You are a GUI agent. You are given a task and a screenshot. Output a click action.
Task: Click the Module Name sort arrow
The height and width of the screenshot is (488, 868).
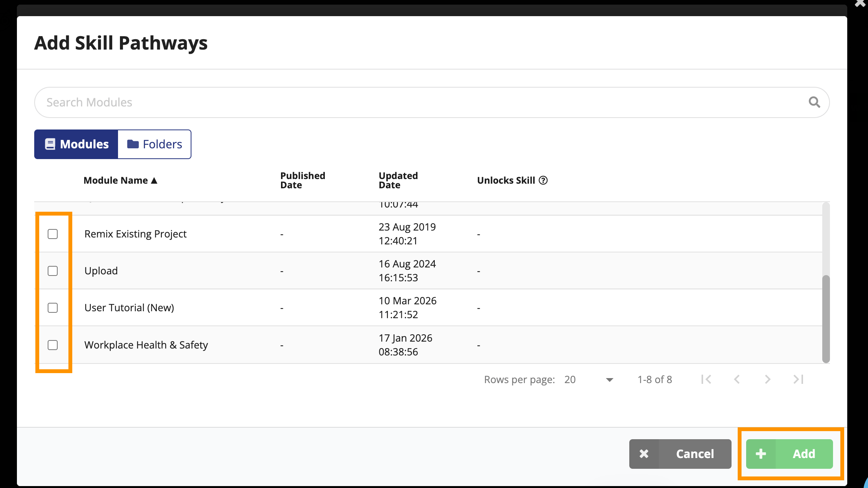pyautogui.click(x=154, y=180)
